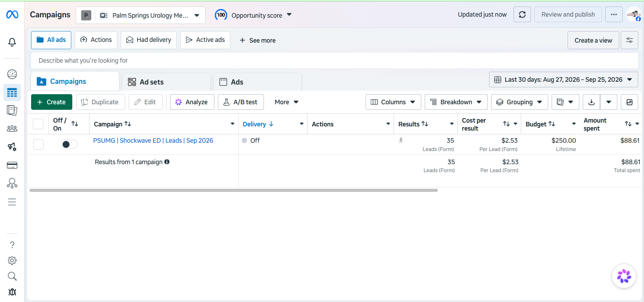Click the green Create button
Viewport: 644px width, 302px height.
tap(52, 102)
